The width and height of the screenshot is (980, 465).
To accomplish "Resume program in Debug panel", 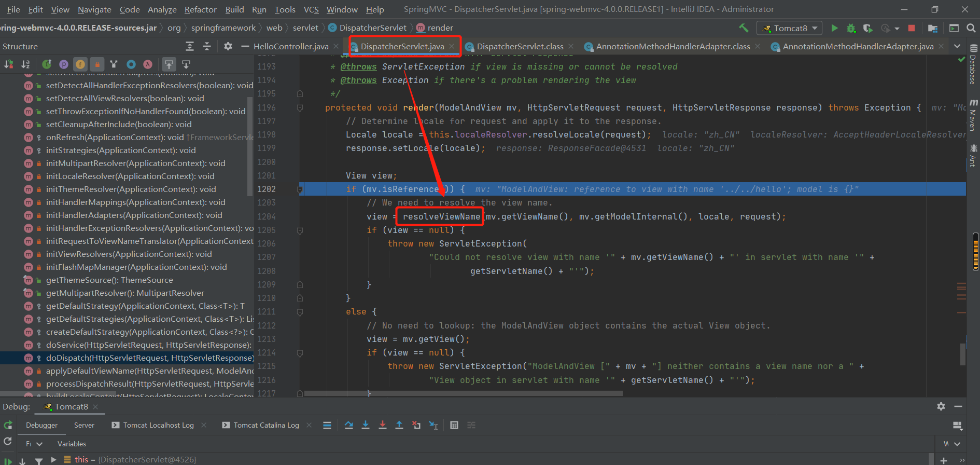I will click(x=8, y=461).
